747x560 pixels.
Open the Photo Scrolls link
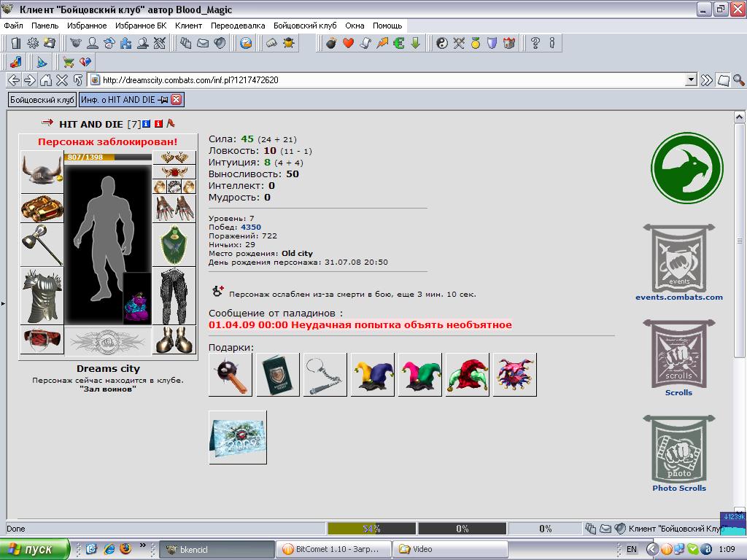[x=679, y=488]
